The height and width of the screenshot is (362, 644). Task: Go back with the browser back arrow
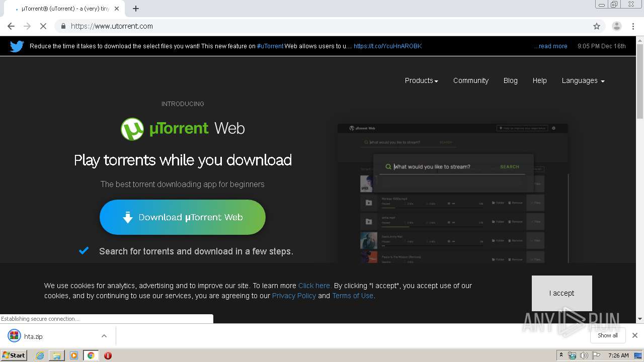(11, 26)
